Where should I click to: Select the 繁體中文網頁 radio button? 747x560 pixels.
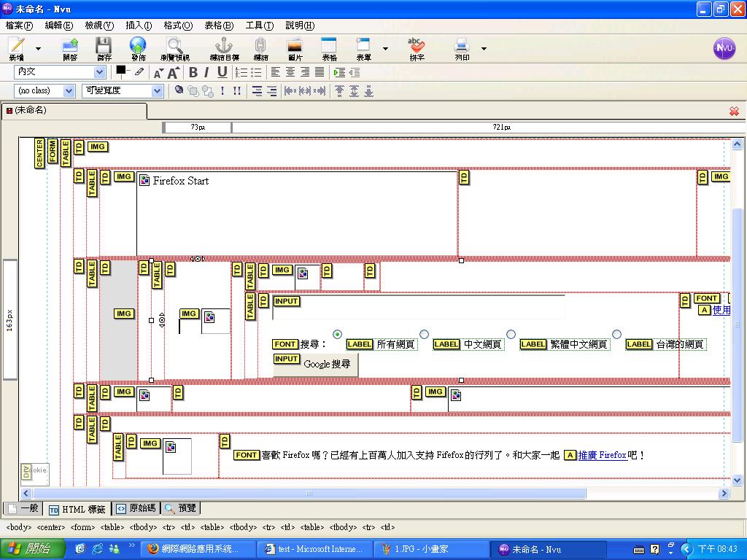coord(511,334)
